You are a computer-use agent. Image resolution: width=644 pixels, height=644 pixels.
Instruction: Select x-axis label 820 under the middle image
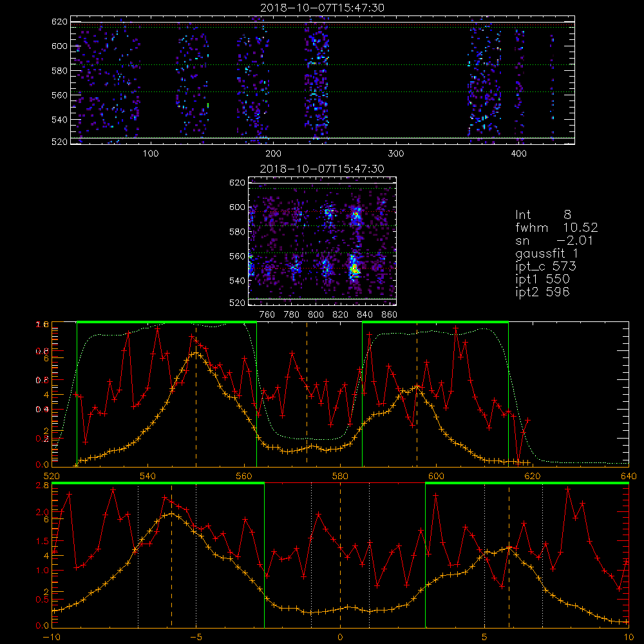(x=341, y=315)
